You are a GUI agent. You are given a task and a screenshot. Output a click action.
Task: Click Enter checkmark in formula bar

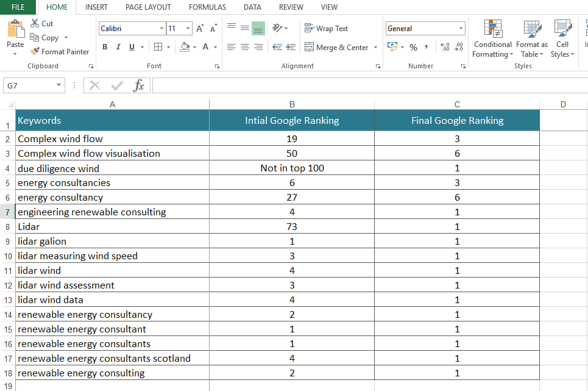point(117,85)
